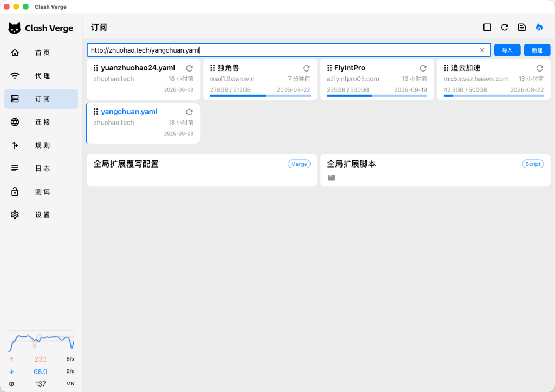555x392 pixels.
Task: Click the small console icon under 全局扩展脚本
Action: [331, 177]
